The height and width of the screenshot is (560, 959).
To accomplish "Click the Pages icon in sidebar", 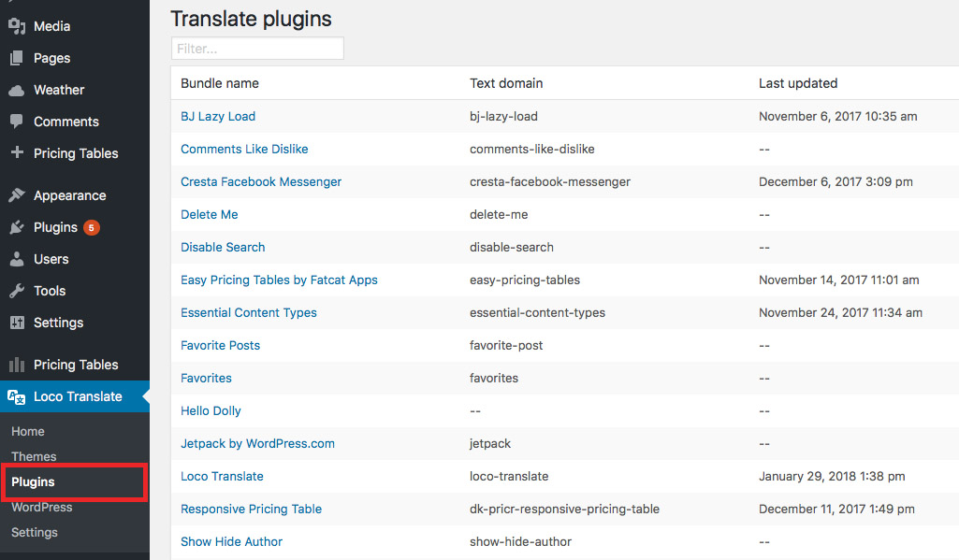I will pos(17,58).
